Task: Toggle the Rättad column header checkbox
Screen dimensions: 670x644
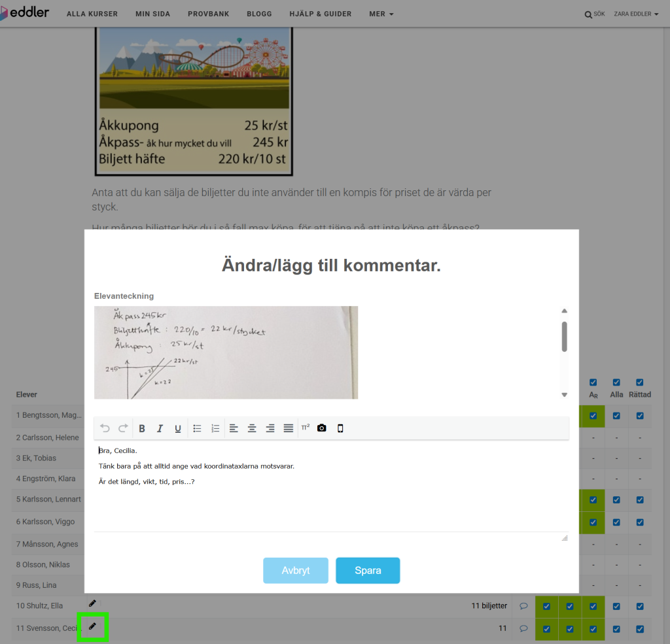Action: pos(640,382)
